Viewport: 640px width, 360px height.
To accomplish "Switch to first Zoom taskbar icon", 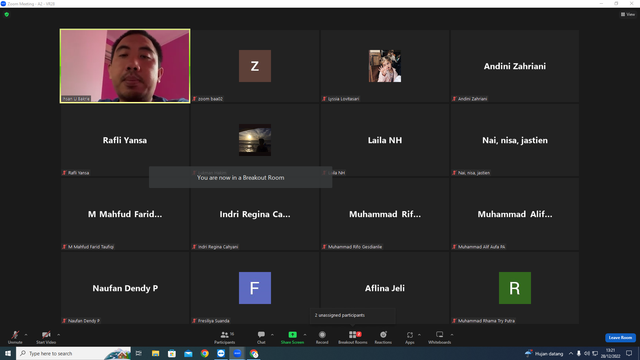I will click(x=221, y=353).
